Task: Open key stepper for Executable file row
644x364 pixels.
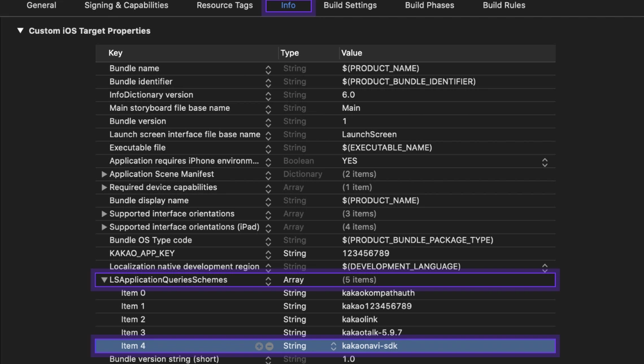Action: point(268,149)
